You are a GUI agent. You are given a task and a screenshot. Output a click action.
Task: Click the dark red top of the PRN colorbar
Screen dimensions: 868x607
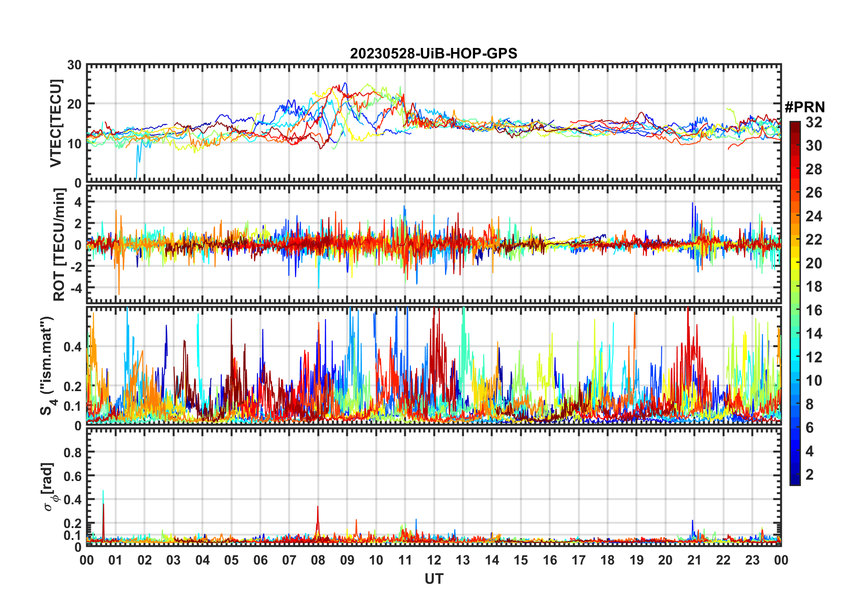795,126
